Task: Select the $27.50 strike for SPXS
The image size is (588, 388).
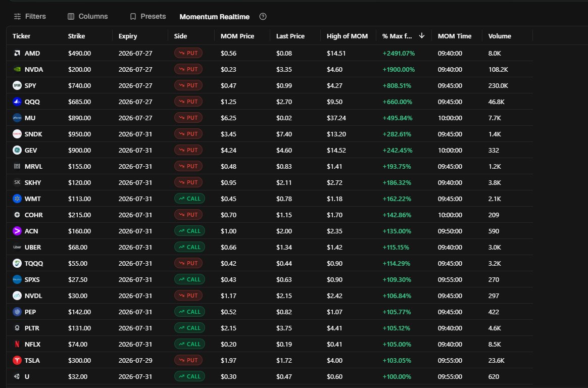Action: pos(78,279)
